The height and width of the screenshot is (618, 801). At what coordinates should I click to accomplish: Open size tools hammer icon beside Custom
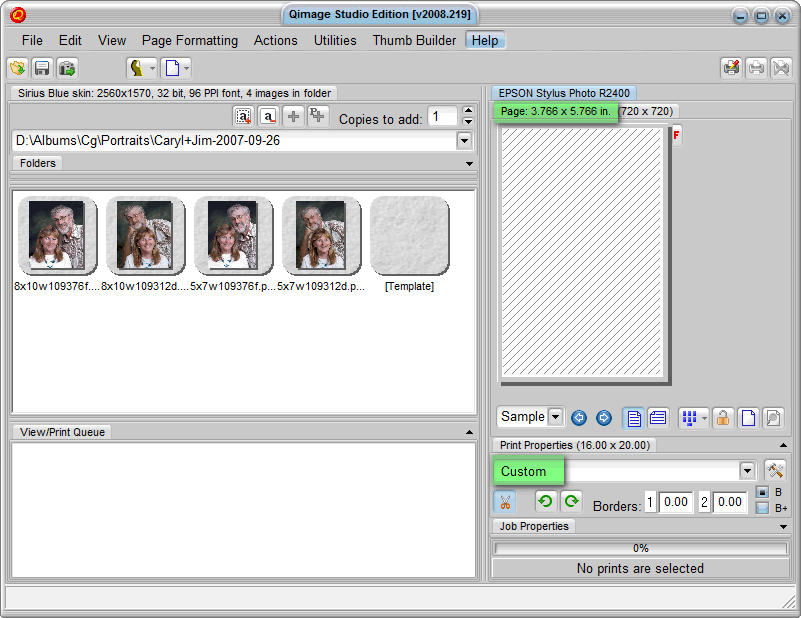[775, 470]
